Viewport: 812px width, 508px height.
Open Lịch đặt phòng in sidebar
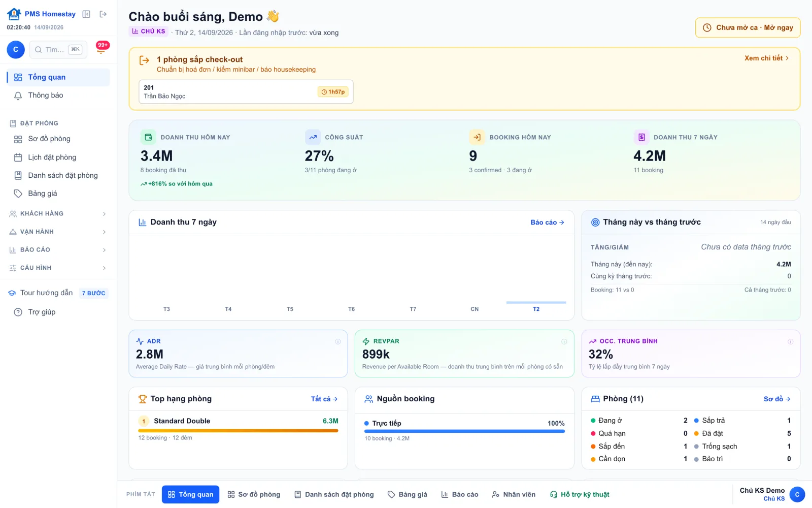pos(58,157)
